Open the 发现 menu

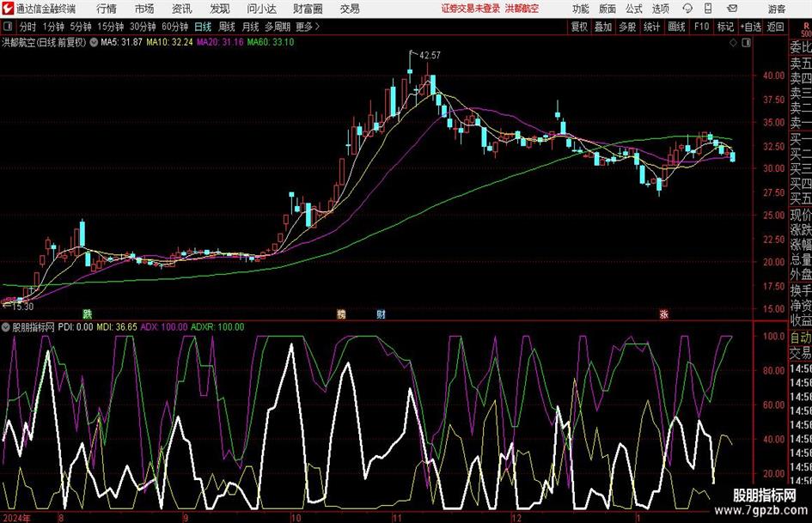click(x=220, y=9)
